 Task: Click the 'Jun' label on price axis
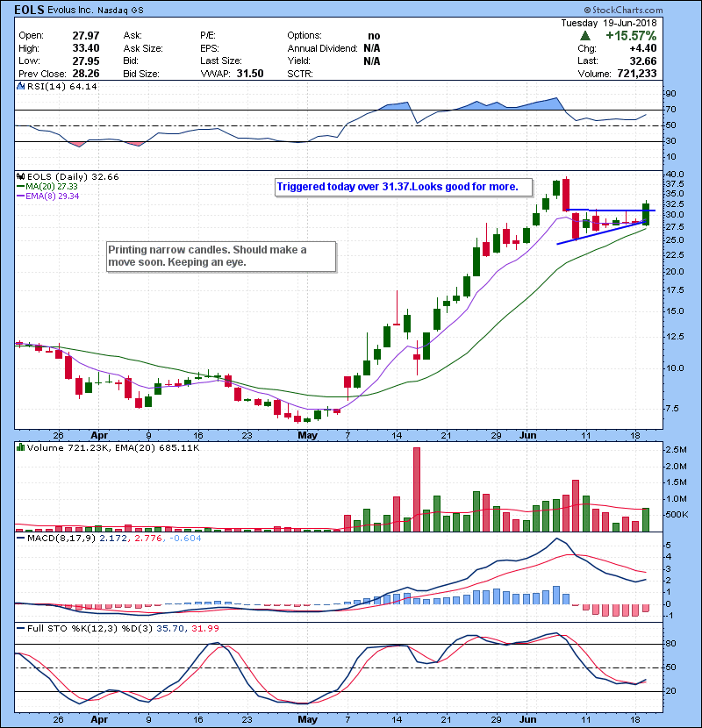pyautogui.click(x=527, y=436)
